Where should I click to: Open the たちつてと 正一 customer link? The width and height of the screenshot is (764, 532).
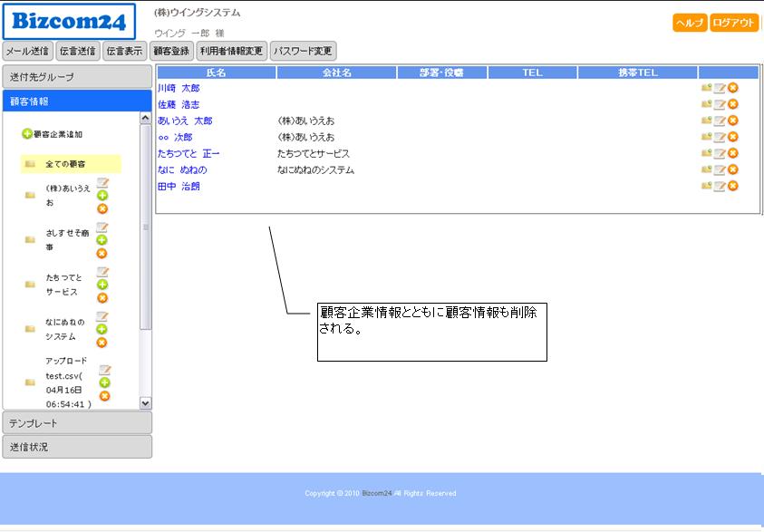point(189,154)
